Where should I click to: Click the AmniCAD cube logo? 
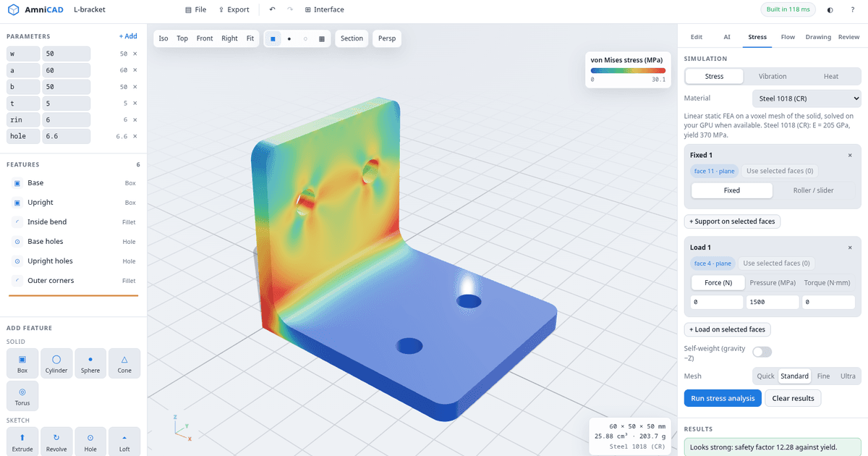13,9
